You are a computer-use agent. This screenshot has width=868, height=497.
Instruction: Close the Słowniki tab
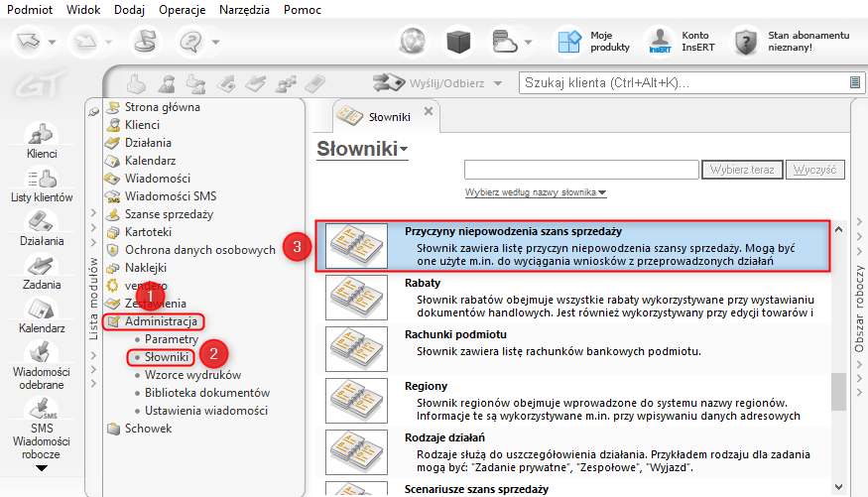tap(428, 111)
